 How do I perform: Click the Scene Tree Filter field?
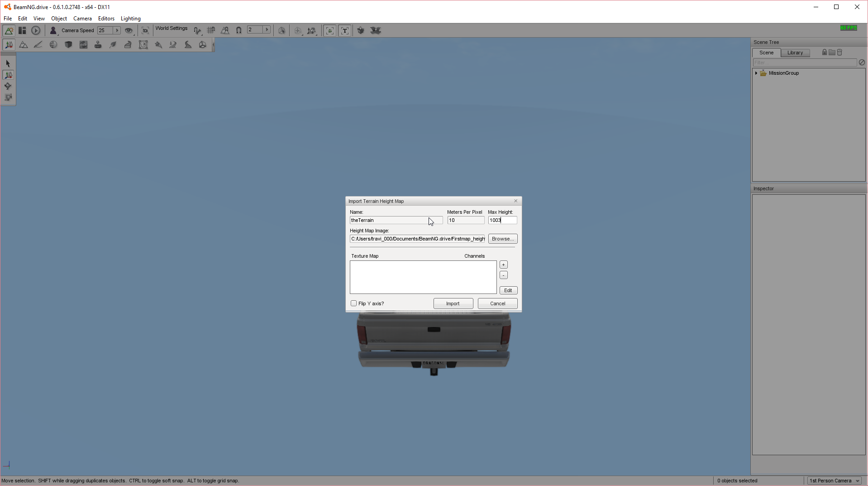pos(805,63)
